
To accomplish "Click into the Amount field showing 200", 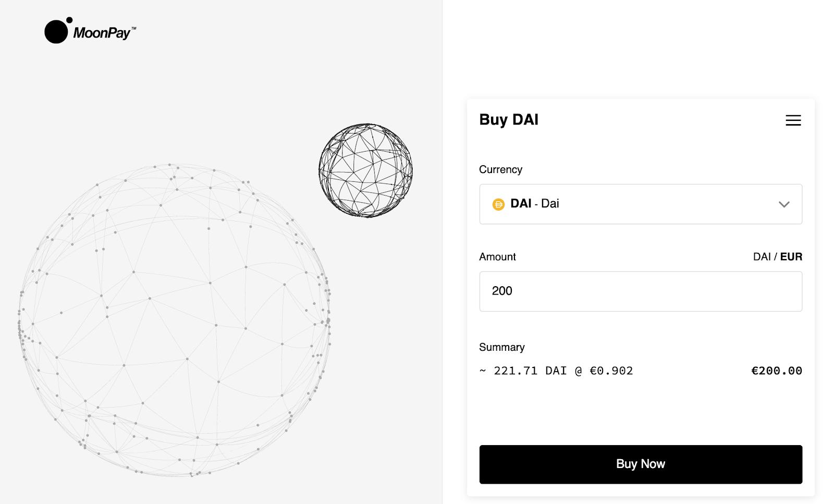I will [x=640, y=291].
